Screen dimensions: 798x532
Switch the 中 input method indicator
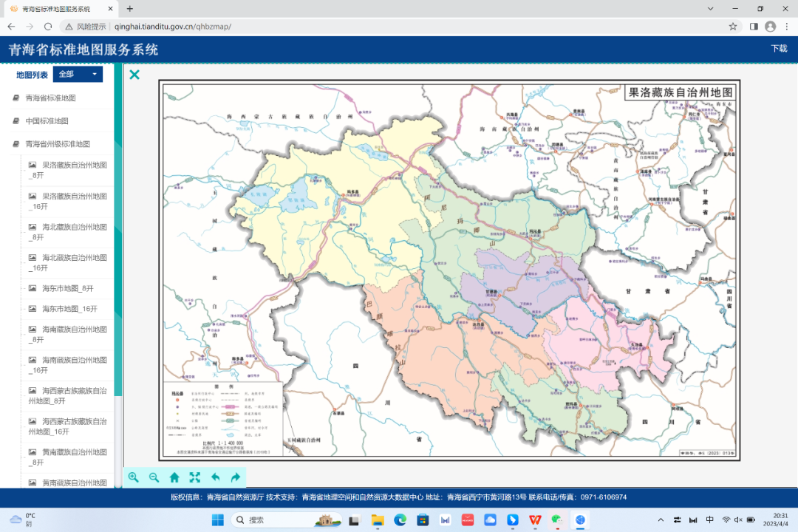pos(709,519)
